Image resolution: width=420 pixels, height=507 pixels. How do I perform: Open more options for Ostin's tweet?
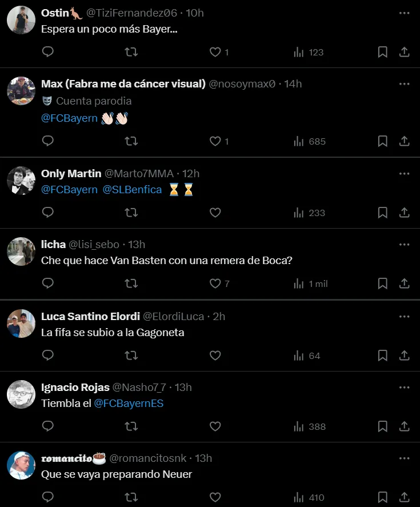click(404, 13)
